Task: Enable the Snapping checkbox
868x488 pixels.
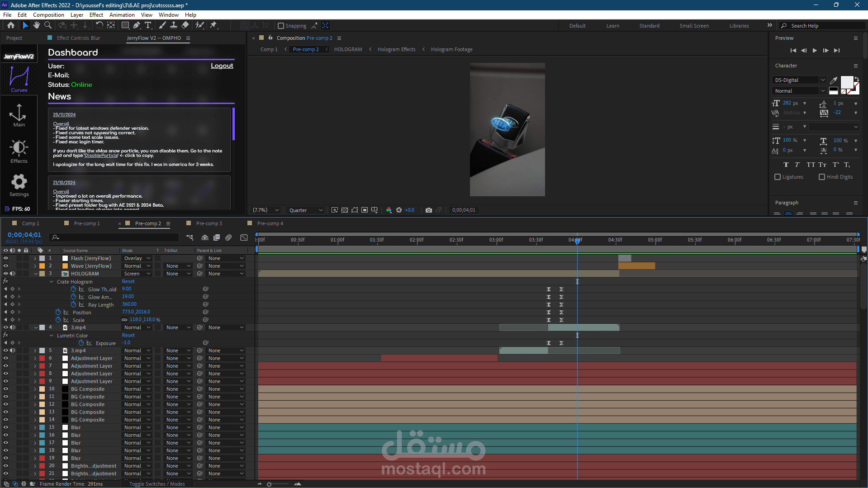Action: tap(281, 26)
